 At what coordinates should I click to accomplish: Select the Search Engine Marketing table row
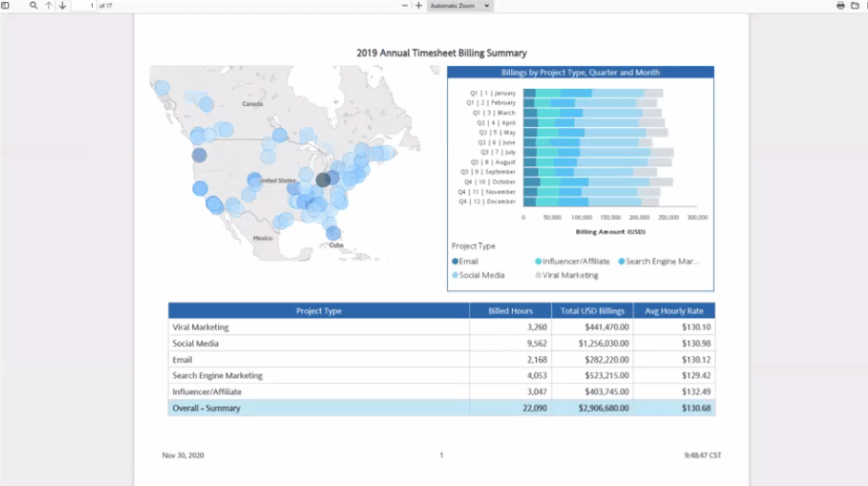coord(440,376)
